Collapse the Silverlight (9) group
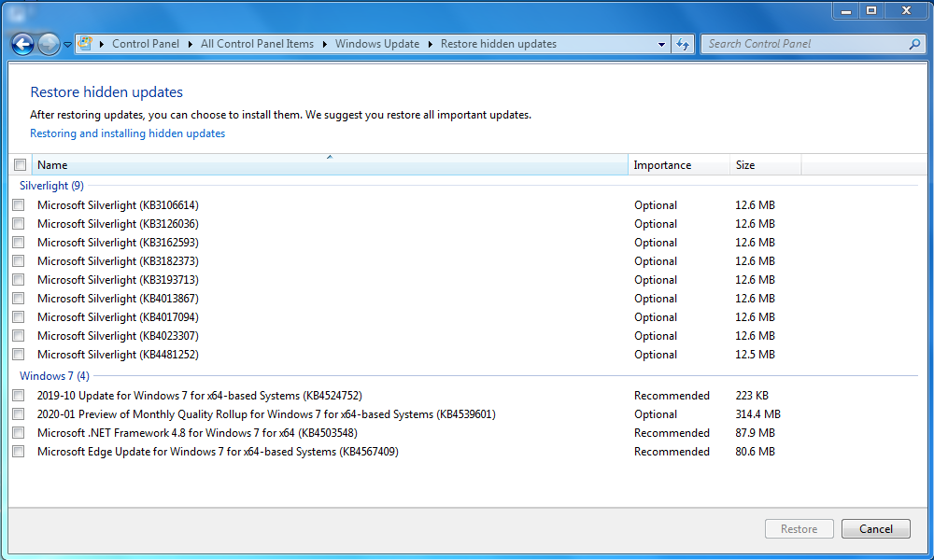 click(51, 186)
